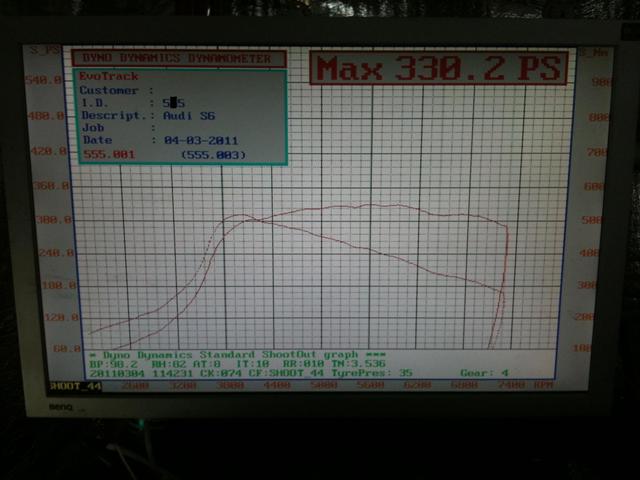Click the "TN:3.536" value in footer
This screenshot has height=480, width=640.
[358, 363]
